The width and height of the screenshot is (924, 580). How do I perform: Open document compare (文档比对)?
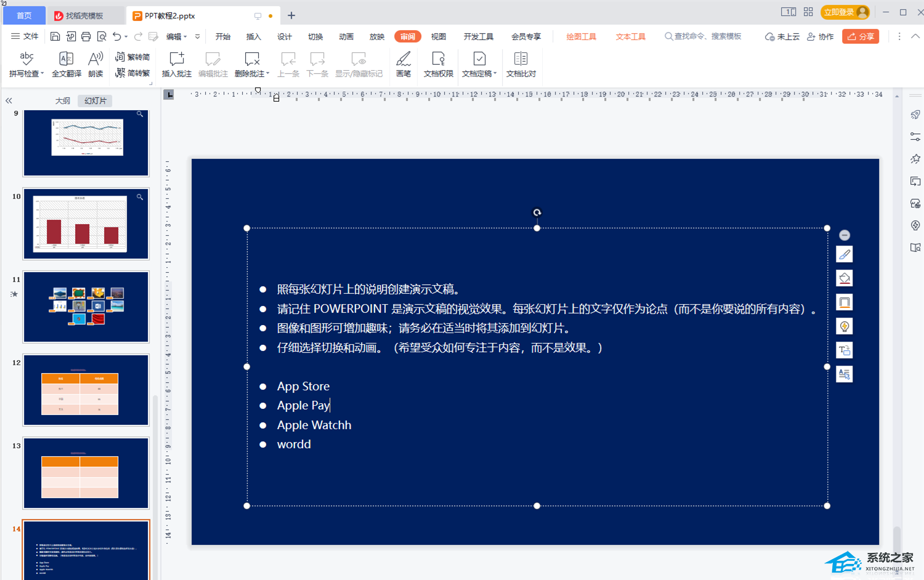[x=521, y=64]
